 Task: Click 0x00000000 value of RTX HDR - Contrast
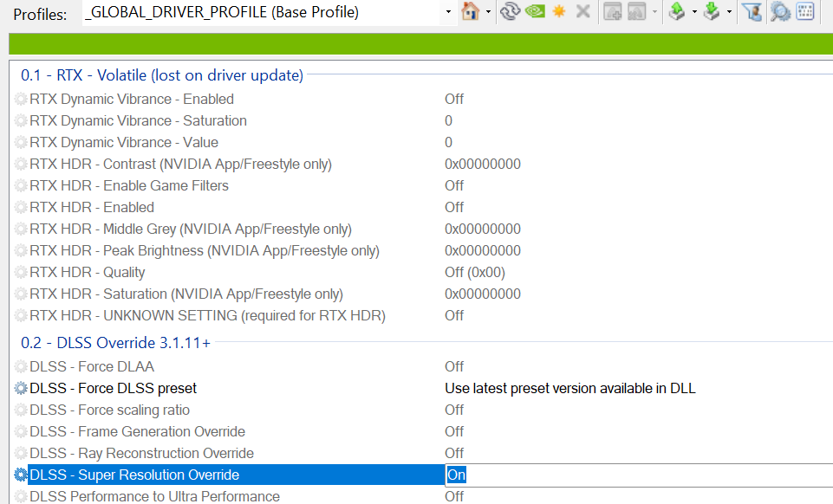[x=482, y=165]
